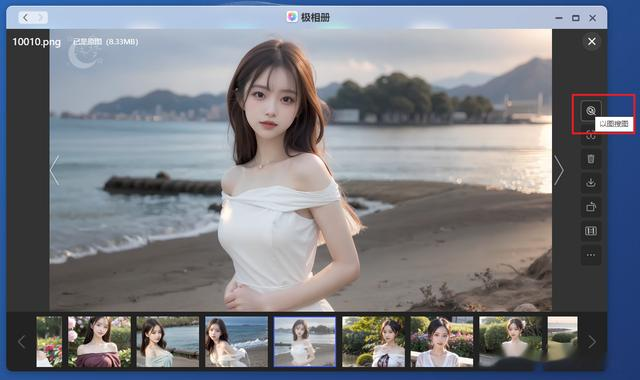Select the maroon off-shoulder dress thumbnail
Viewport: 640px width, 380px height.
(99, 342)
